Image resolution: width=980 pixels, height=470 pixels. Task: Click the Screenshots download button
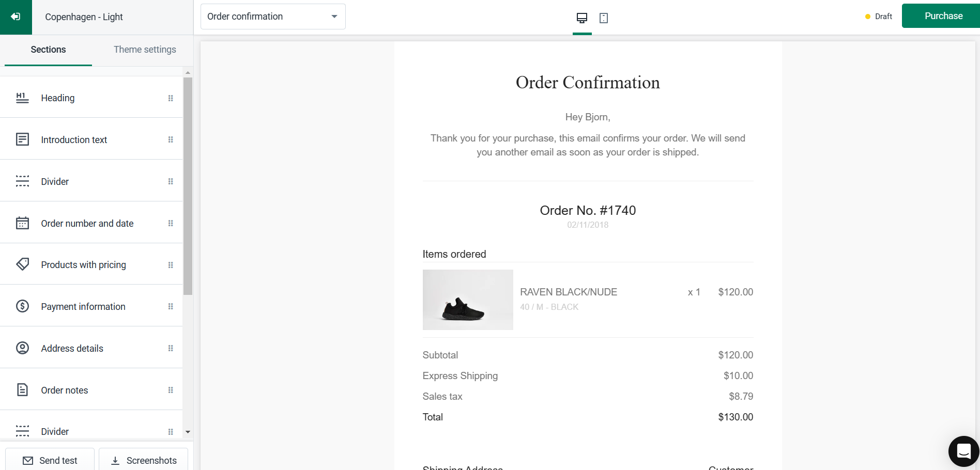[143, 460]
